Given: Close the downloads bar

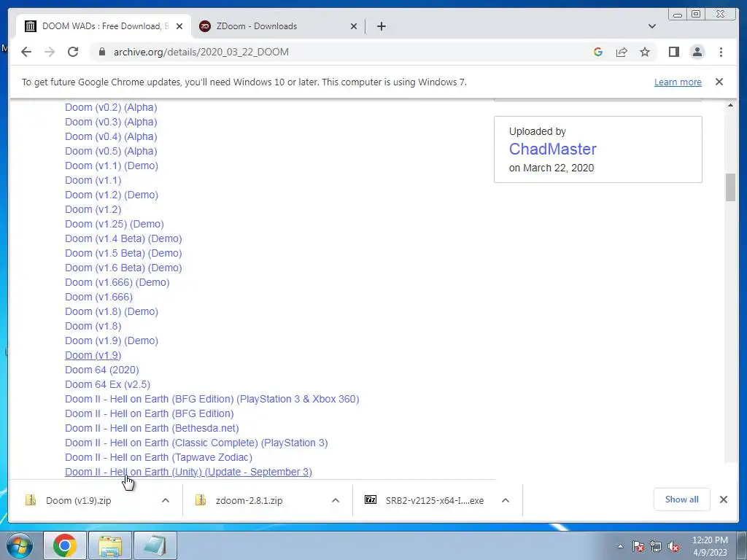Looking at the screenshot, I should (723, 499).
